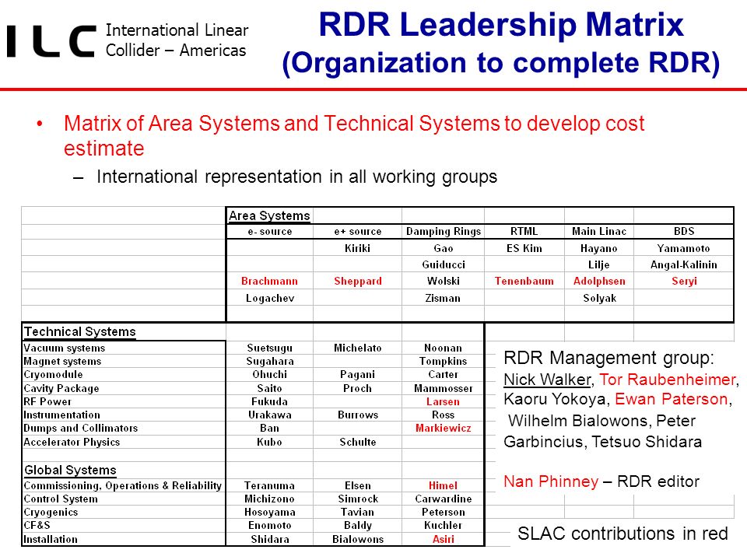Click the ILC logo in the header
The width and height of the screenshot is (747, 560).
point(51,42)
